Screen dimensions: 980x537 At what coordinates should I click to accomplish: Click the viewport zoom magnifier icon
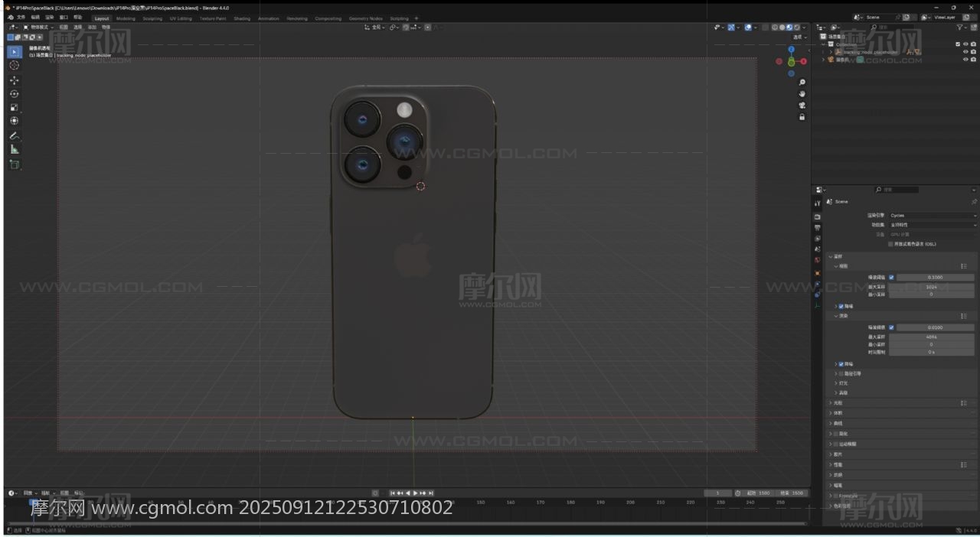pos(802,83)
